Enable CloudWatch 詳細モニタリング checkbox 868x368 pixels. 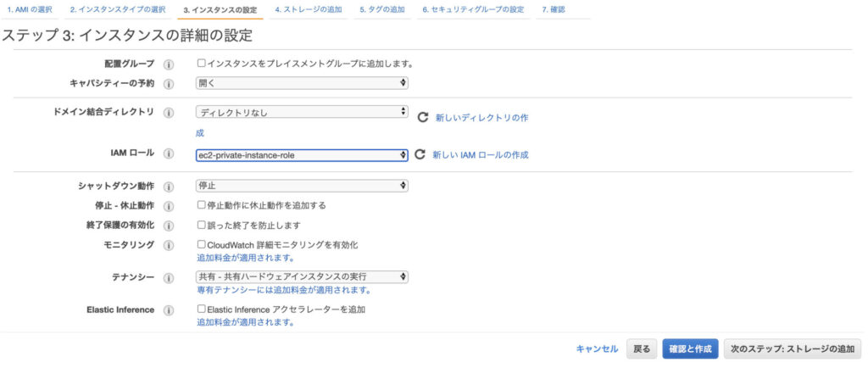click(x=202, y=244)
